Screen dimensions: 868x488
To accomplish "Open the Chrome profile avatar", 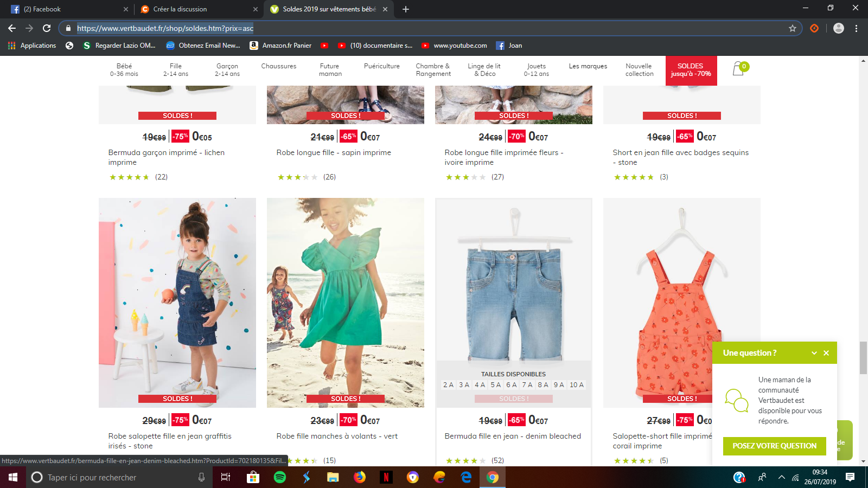I will point(838,28).
